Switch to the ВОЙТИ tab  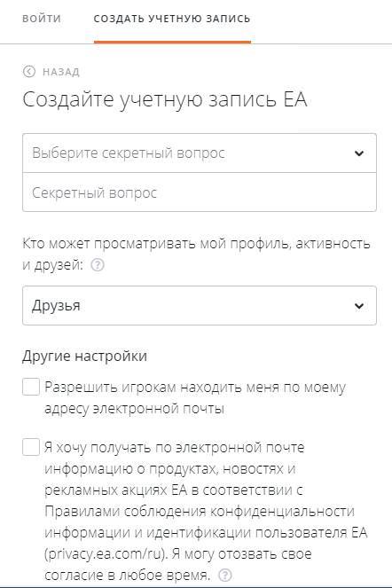point(42,19)
